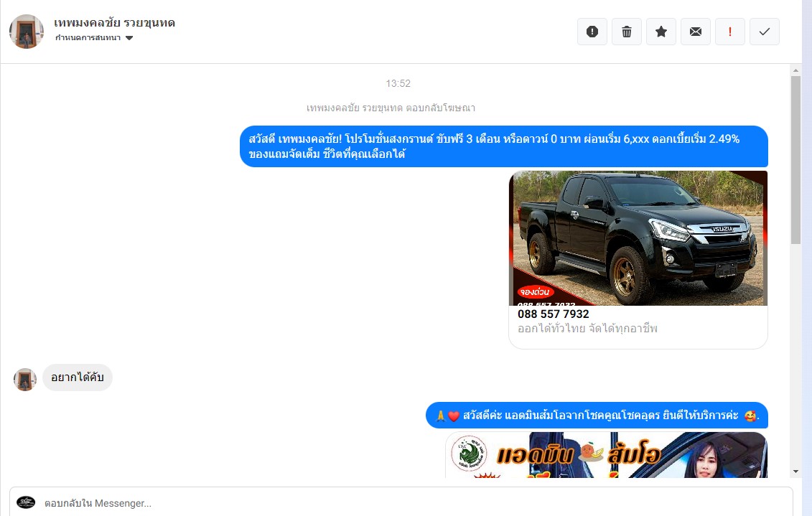Screen dimensions: 812x516
Task: Flag conversation with red exclamation icon
Action: 729,32
